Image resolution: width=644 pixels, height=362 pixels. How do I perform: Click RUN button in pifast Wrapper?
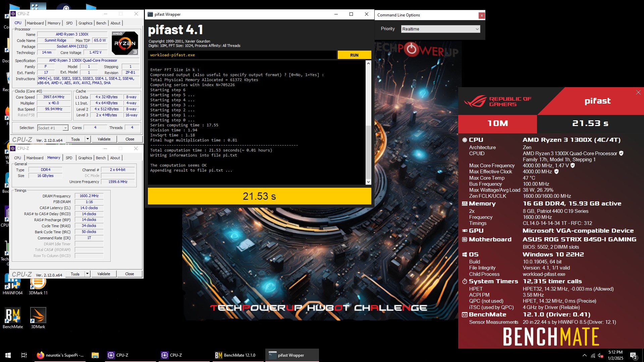click(x=354, y=55)
